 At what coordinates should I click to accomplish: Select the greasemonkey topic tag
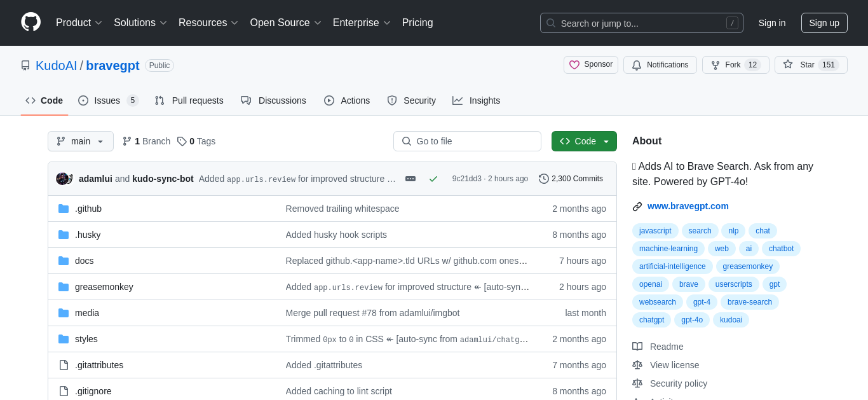click(x=748, y=266)
